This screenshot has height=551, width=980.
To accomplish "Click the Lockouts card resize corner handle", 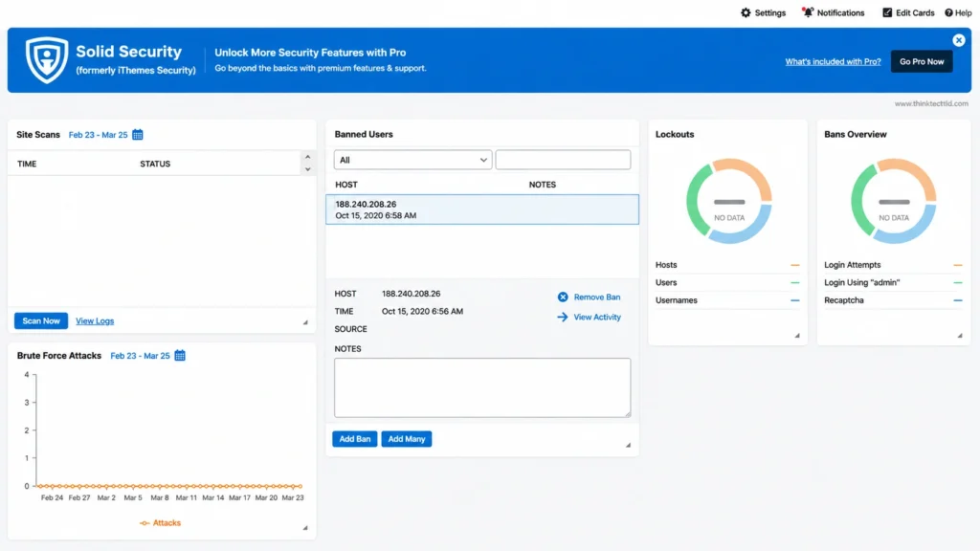I will pyautogui.click(x=797, y=336).
